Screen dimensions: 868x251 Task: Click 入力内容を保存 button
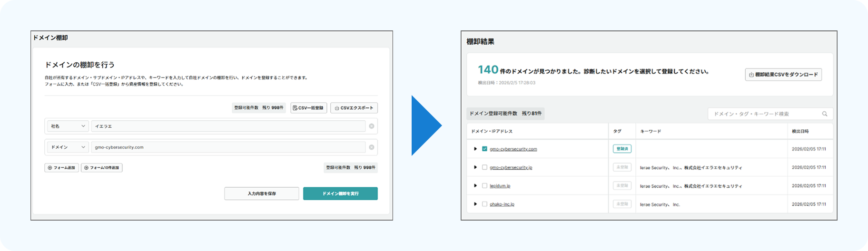[x=262, y=193]
